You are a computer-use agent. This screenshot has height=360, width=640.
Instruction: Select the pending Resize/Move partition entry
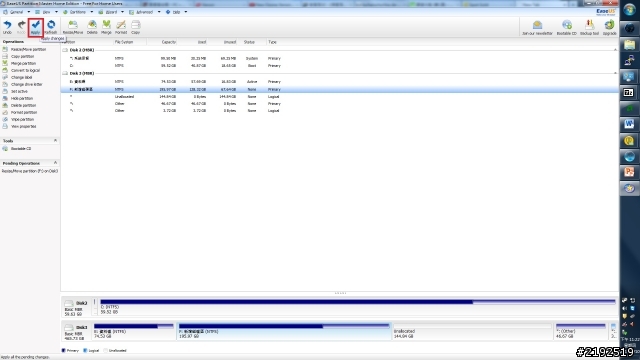click(30, 171)
